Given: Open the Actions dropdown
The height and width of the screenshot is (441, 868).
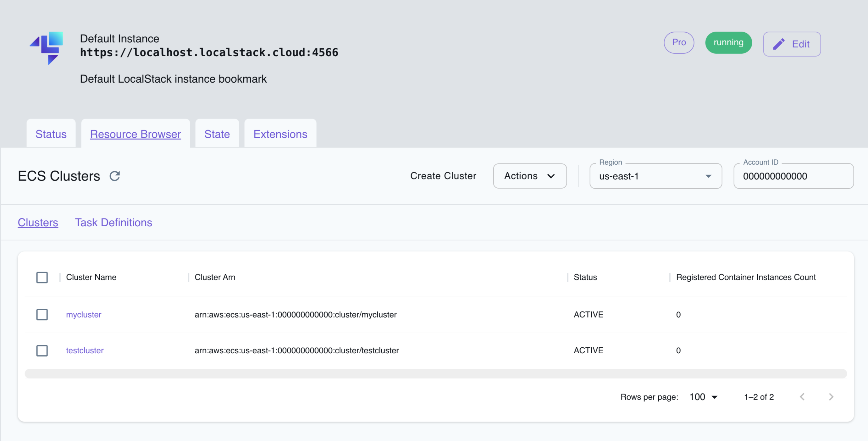Looking at the screenshot, I should (x=529, y=176).
